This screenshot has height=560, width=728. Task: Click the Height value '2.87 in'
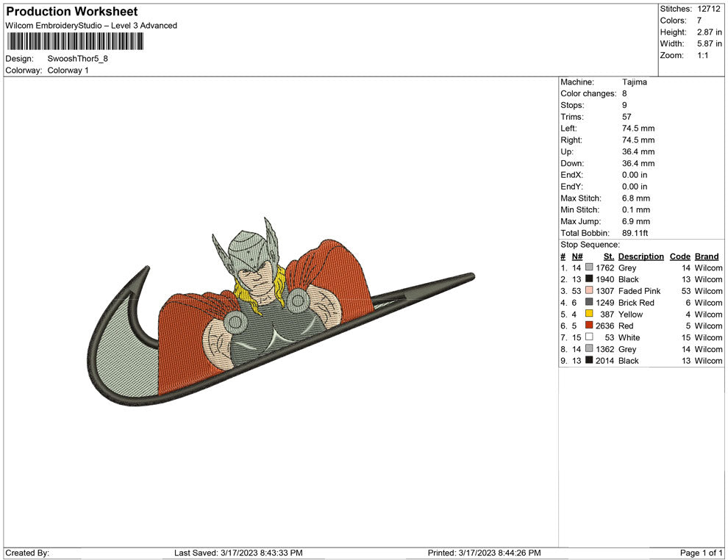point(710,32)
